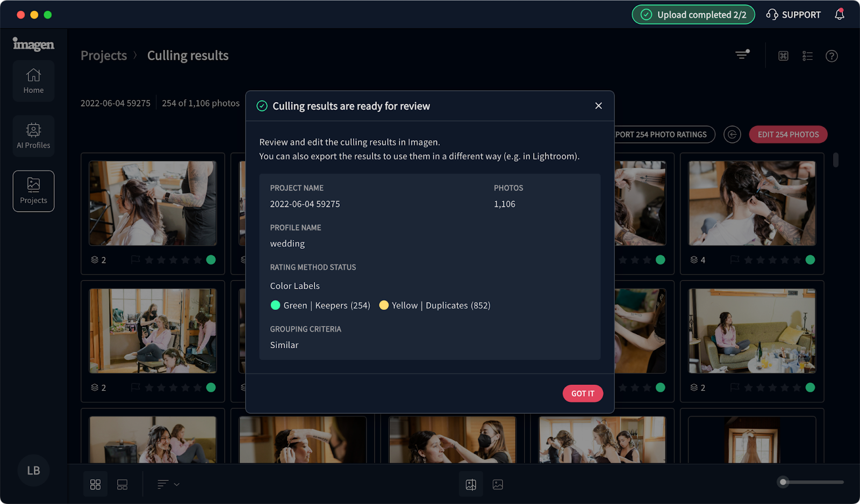Open the filter options icon

[x=742, y=55]
